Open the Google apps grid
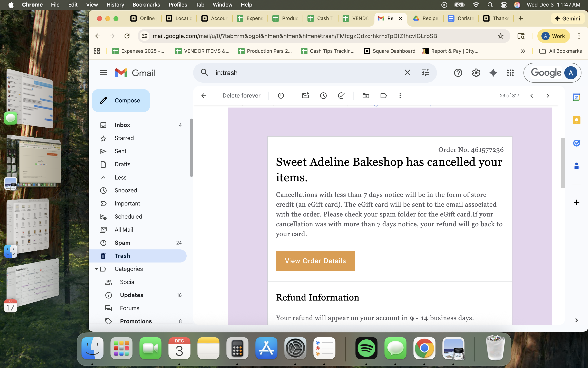This screenshot has width=588, height=368. click(510, 73)
